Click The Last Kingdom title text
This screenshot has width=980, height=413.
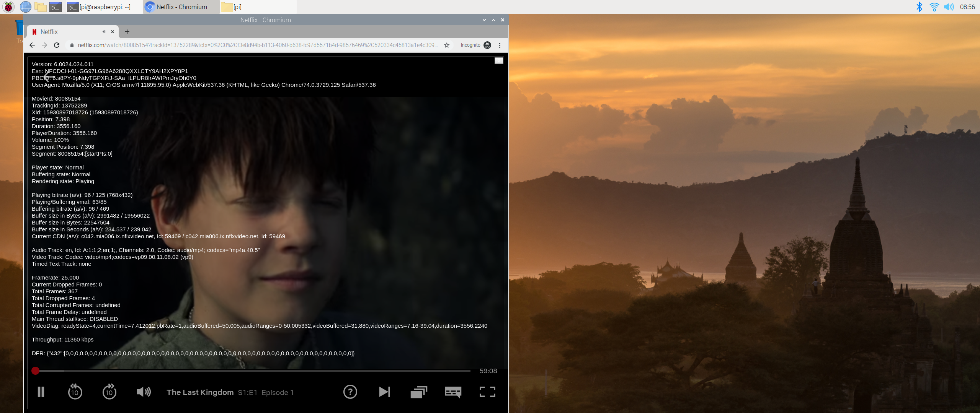(200, 392)
